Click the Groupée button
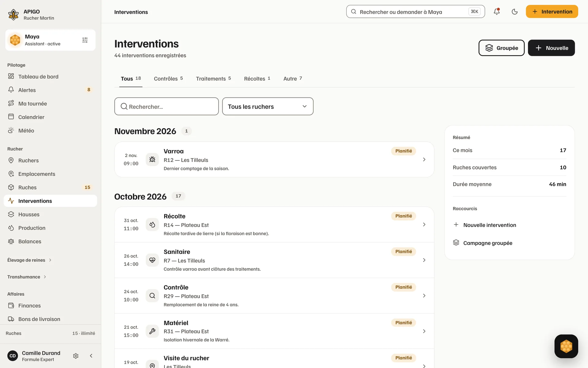 pyautogui.click(x=501, y=48)
